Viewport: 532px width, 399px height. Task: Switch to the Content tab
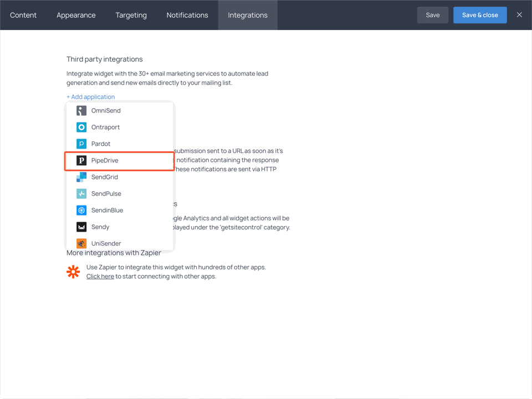pyautogui.click(x=23, y=15)
